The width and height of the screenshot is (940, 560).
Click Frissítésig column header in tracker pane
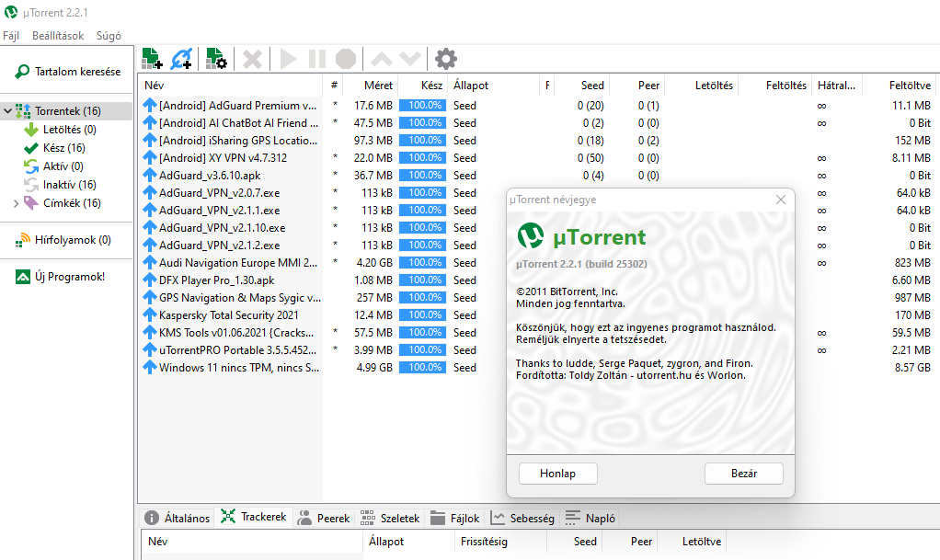click(x=501, y=542)
